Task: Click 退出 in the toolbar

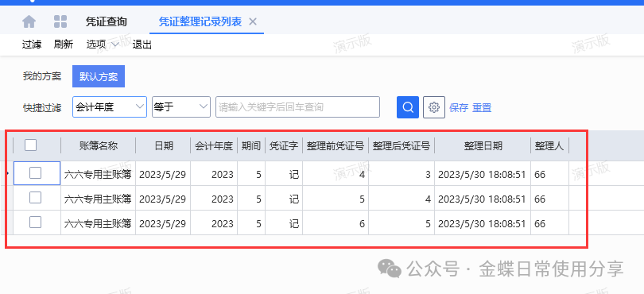Action: [x=142, y=44]
